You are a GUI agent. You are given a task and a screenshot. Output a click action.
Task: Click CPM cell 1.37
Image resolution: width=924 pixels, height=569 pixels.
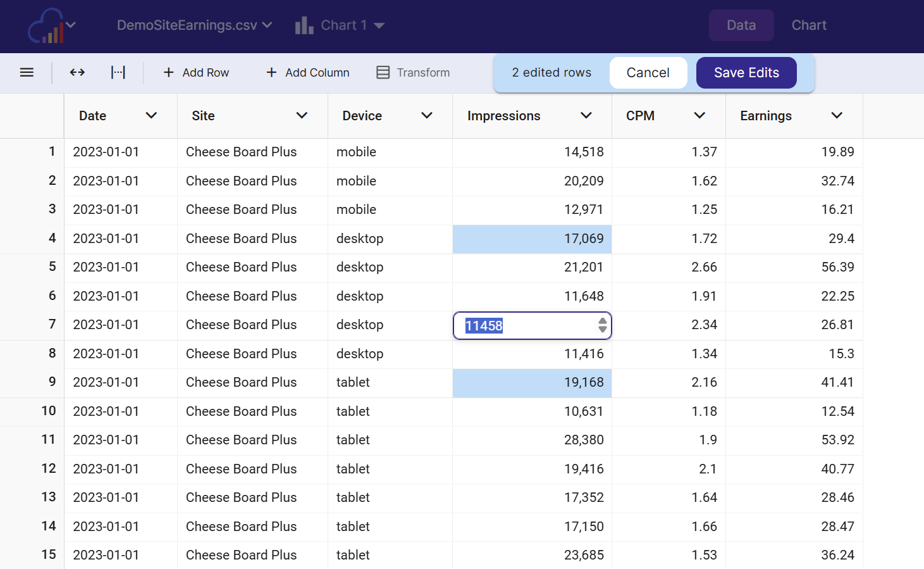[x=668, y=152]
